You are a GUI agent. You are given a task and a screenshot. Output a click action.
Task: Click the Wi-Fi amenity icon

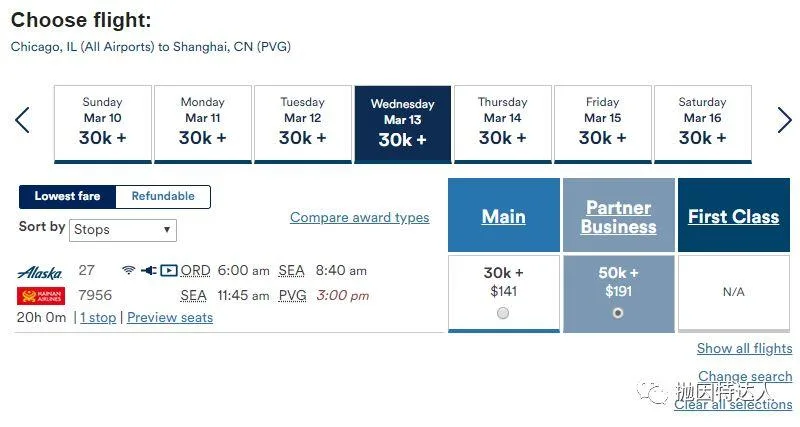[x=128, y=270]
